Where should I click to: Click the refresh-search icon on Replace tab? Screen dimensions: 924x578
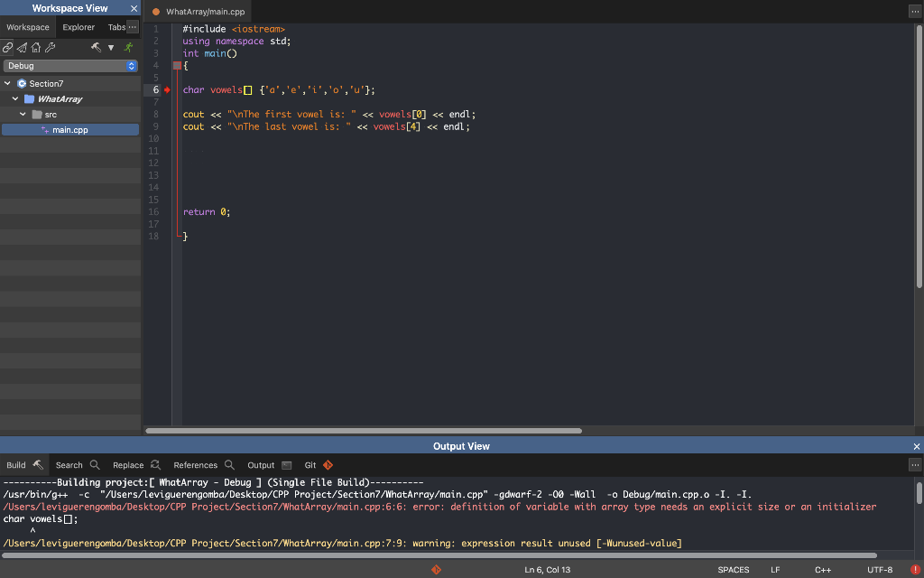pos(155,465)
